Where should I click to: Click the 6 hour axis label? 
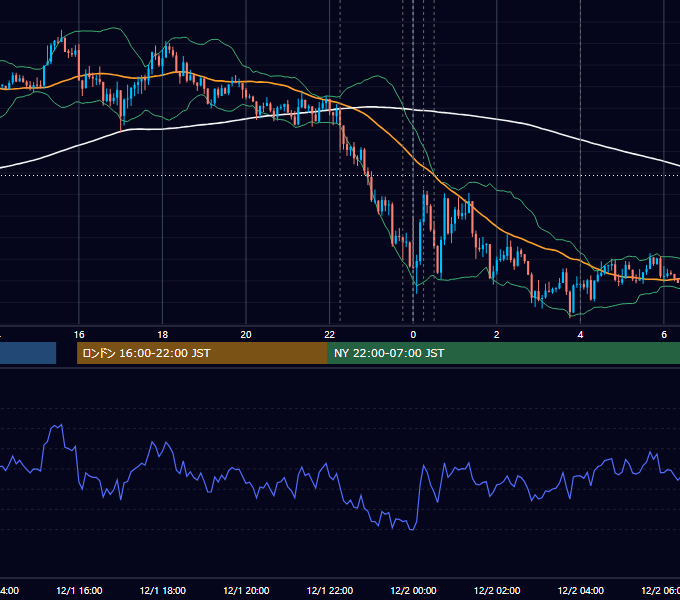tap(664, 334)
